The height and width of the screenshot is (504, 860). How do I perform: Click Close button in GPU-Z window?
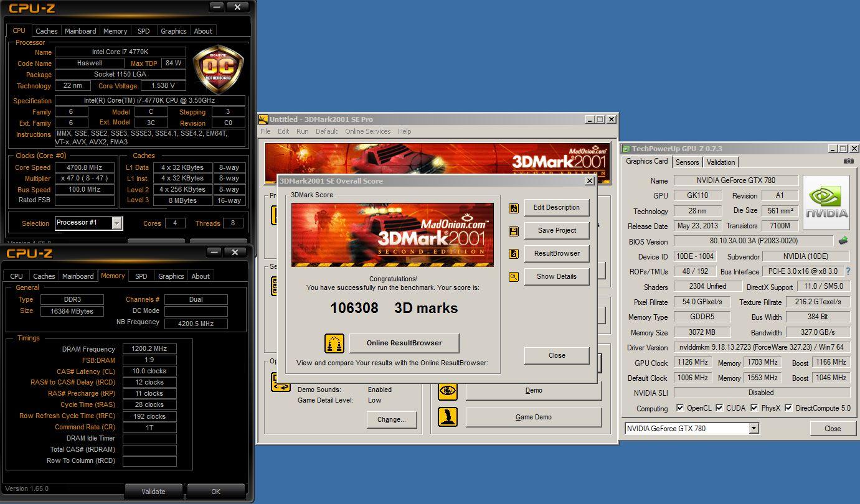coord(833,428)
